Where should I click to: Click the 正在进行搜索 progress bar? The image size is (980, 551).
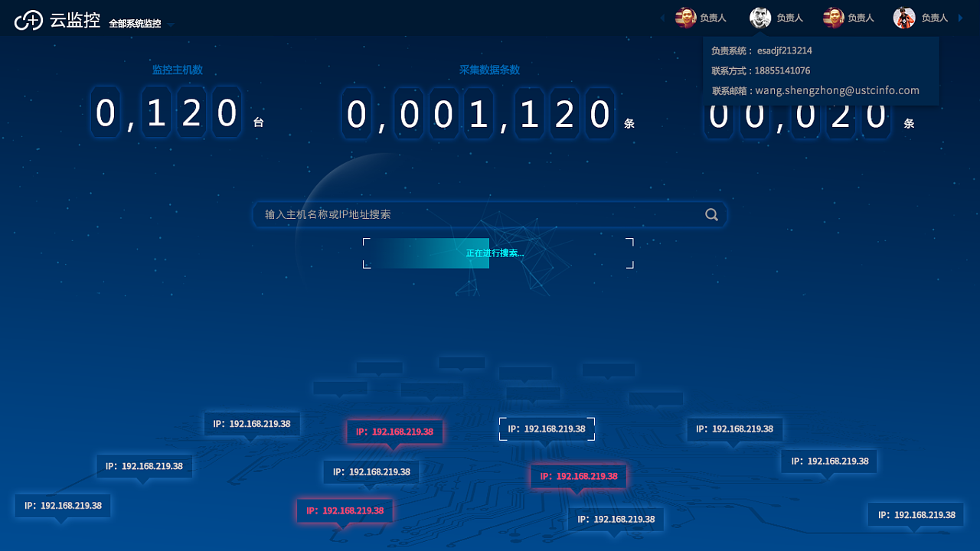click(x=496, y=253)
